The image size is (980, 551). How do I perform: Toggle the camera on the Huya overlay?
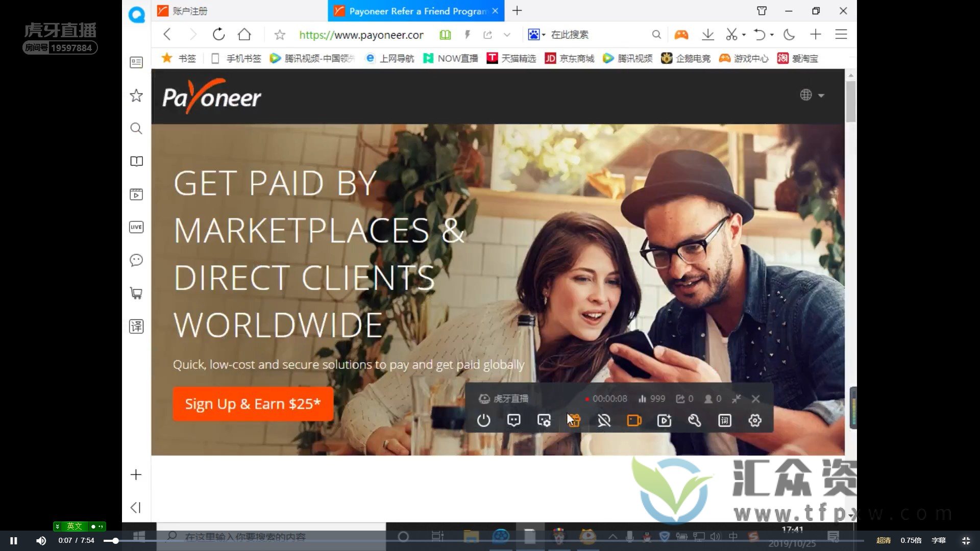[634, 420]
